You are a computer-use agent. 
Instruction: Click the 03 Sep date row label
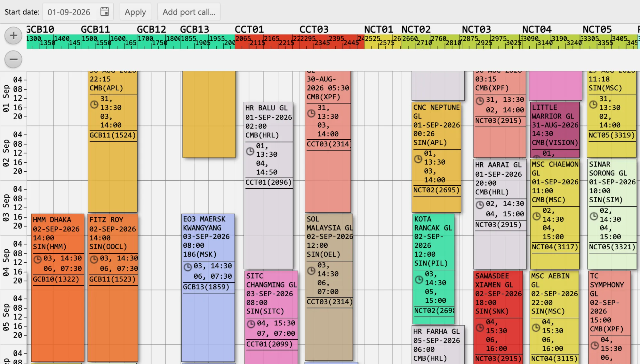coord(6,208)
